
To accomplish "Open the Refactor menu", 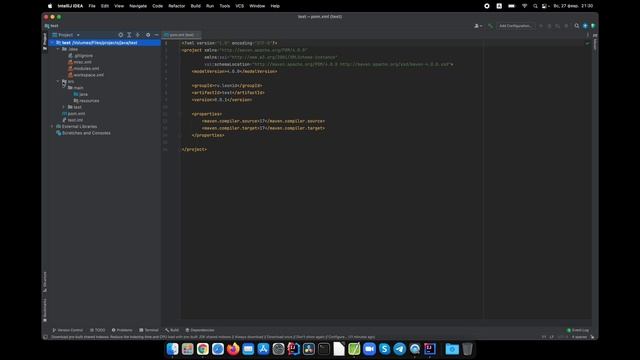I will (x=177, y=6).
